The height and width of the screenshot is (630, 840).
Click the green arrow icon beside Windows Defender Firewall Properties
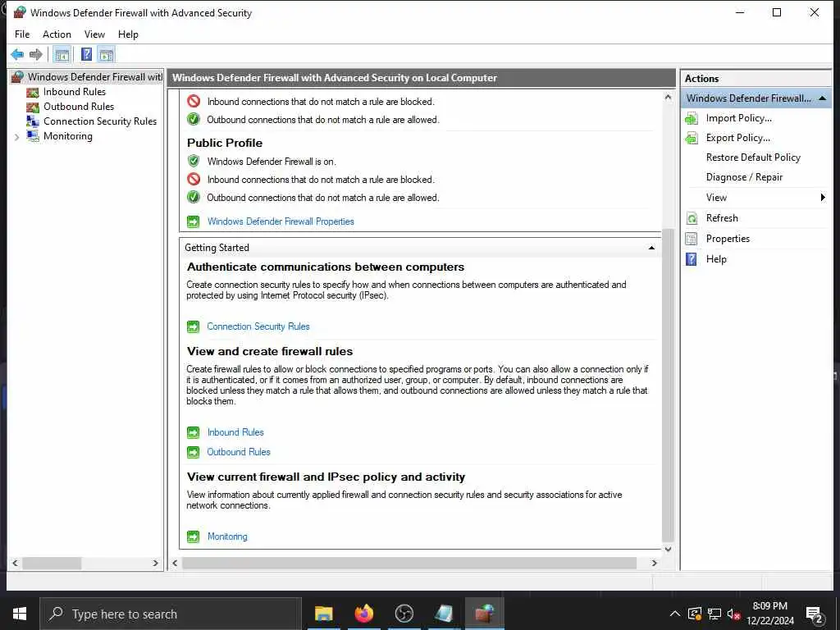pos(193,221)
